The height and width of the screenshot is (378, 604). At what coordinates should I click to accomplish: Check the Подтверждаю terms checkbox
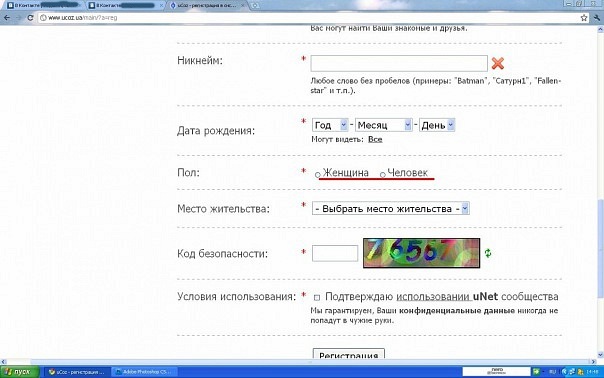pyautogui.click(x=317, y=297)
